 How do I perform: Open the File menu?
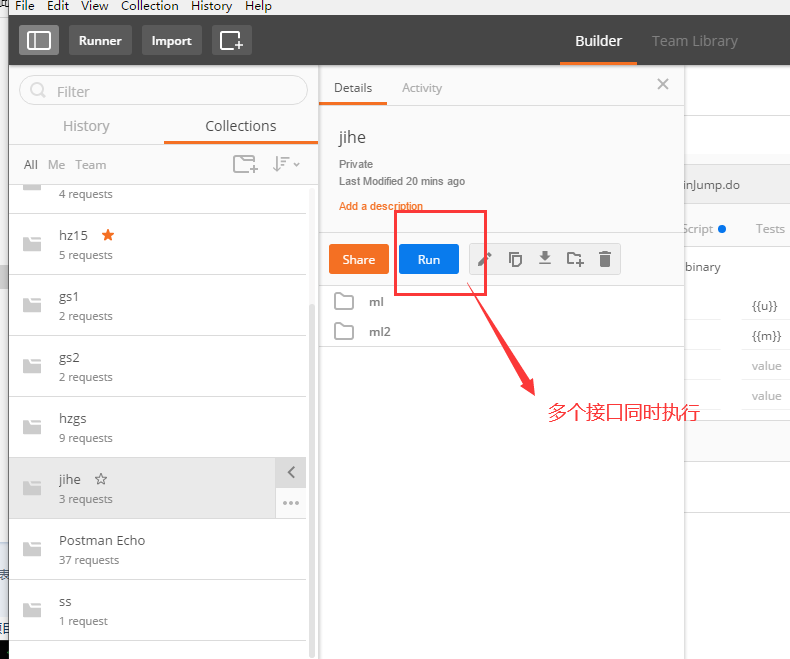pos(25,6)
